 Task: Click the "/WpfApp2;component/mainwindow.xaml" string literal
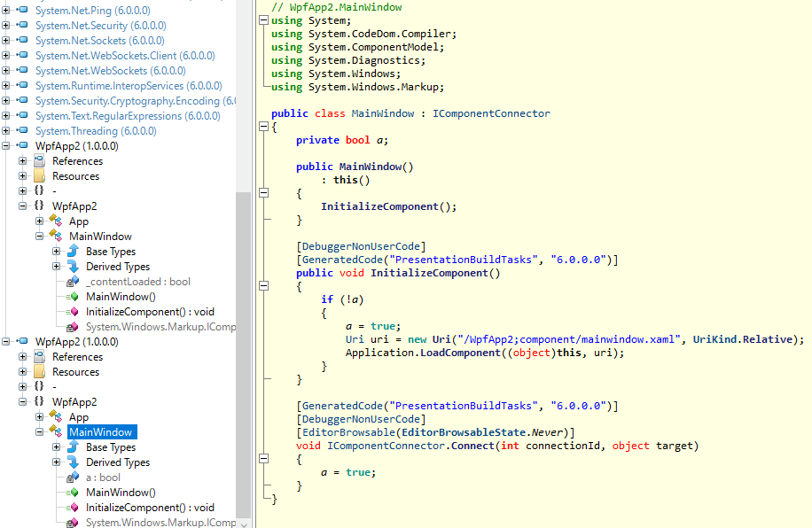click(568, 339)
